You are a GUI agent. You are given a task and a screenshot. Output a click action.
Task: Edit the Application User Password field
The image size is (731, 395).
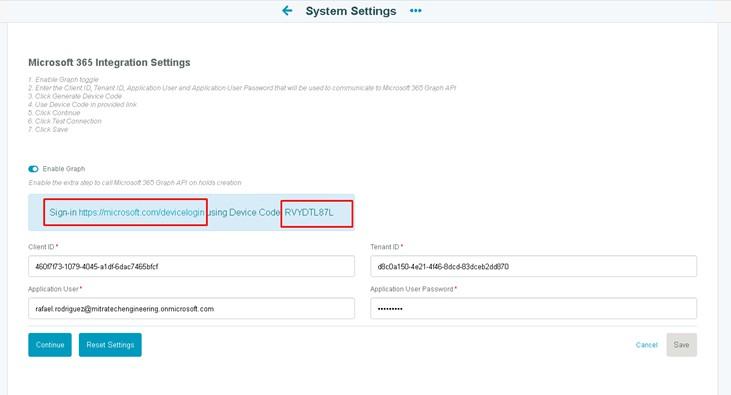point(533,309)
